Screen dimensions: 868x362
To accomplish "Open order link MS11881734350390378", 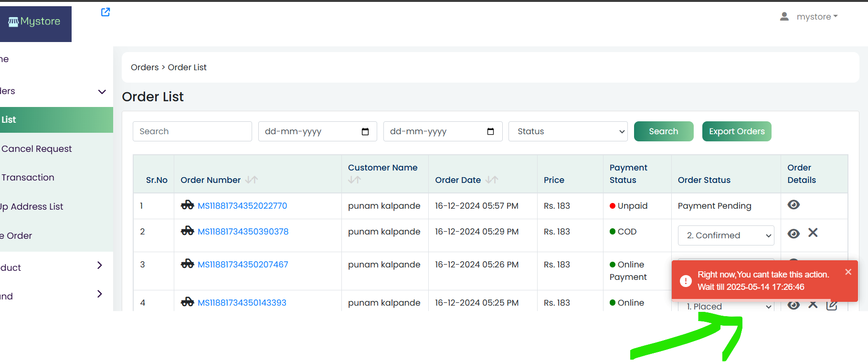I will pyautogui.click(x=243, y=232).
